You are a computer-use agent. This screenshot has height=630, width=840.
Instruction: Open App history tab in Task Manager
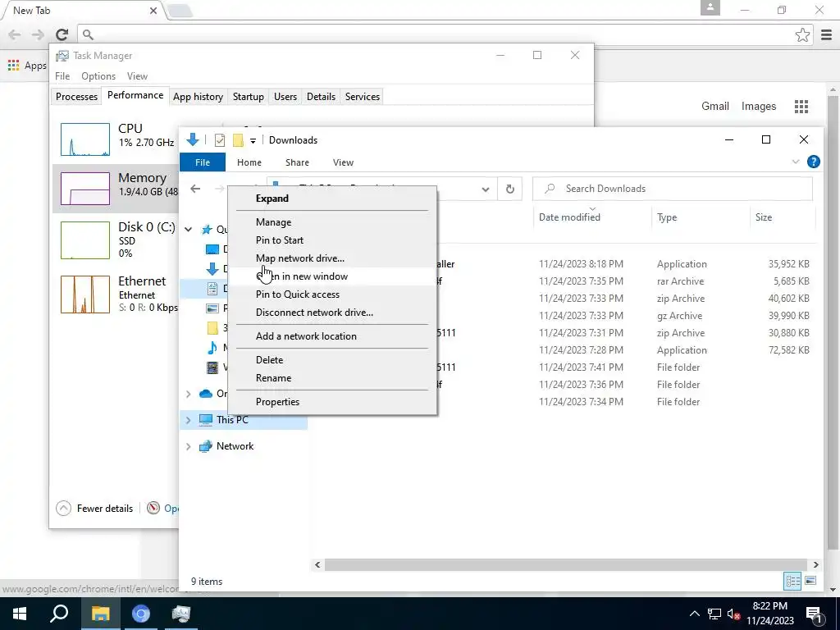pyautogui.click(x=198, y=97)
